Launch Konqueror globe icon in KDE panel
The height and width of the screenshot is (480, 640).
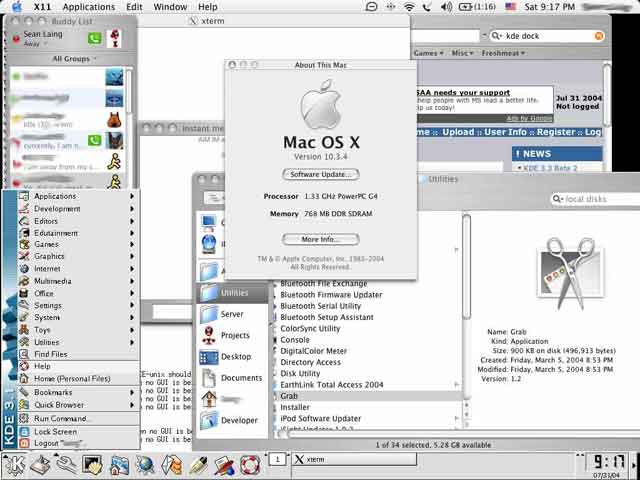click(145, 465)
